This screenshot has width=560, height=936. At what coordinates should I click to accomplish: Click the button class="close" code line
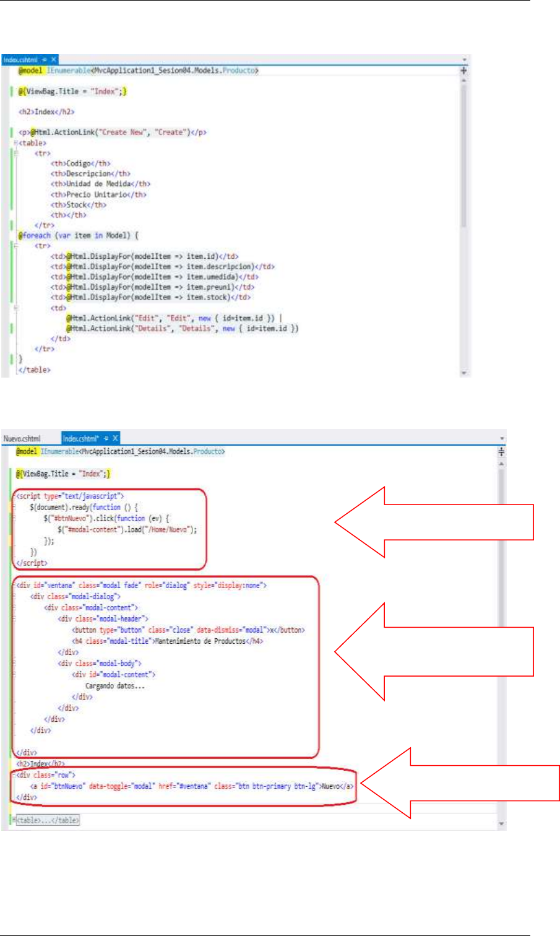[188, 630]
